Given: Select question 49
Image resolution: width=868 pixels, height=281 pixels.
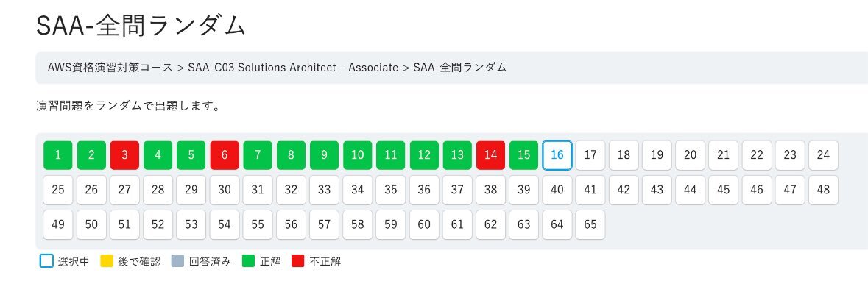Looking at the screenshot, I should pyautogui.click(x=58, y=224).
